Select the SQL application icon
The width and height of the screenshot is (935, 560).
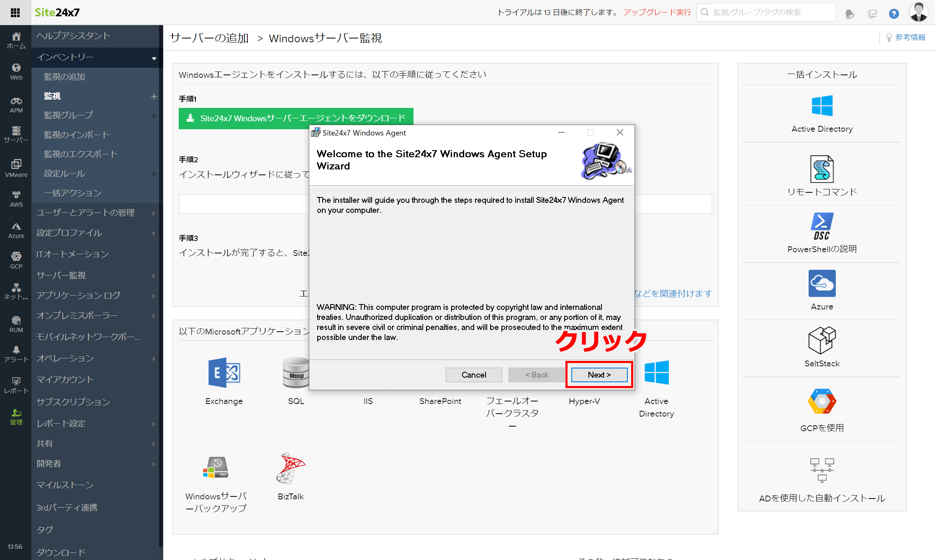(296, 372)
